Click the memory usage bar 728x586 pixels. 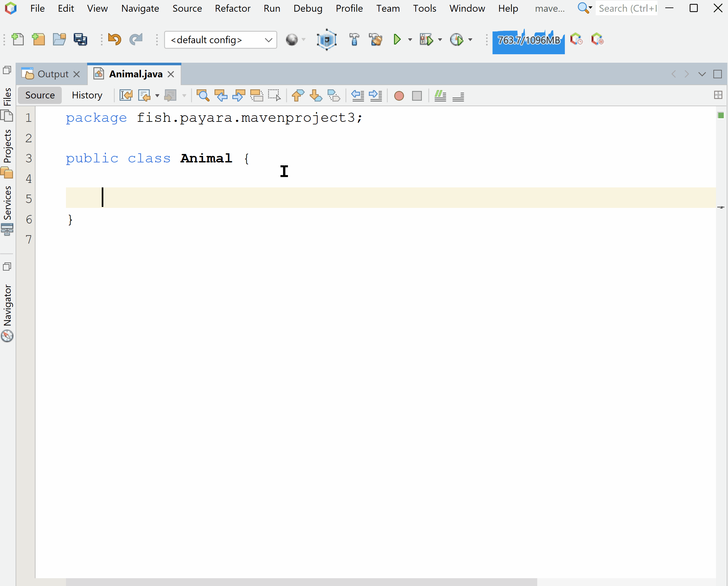click(x=528, y=41)
